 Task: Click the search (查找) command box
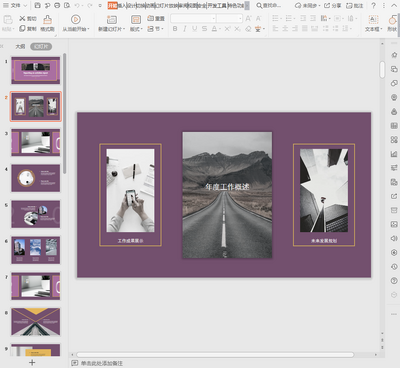269,5
